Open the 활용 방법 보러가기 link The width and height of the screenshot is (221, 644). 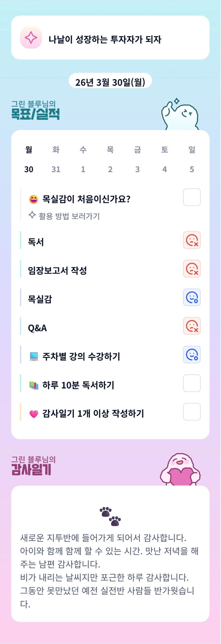69,216
